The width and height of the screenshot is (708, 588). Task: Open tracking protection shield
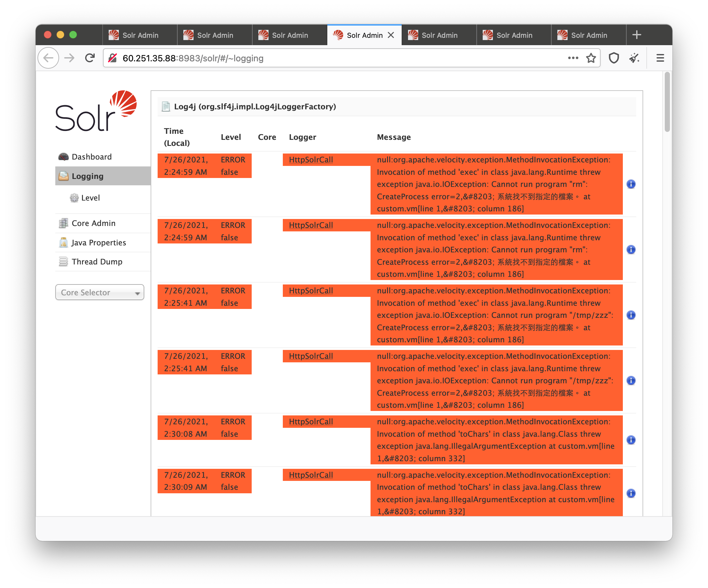(614, 58)
